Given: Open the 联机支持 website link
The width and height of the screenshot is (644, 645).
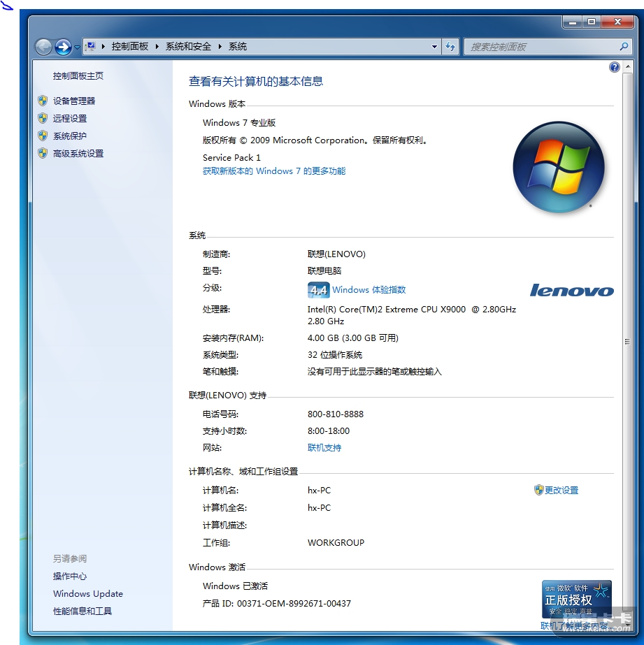Looking at the screenshot, I should coord(324,447).
